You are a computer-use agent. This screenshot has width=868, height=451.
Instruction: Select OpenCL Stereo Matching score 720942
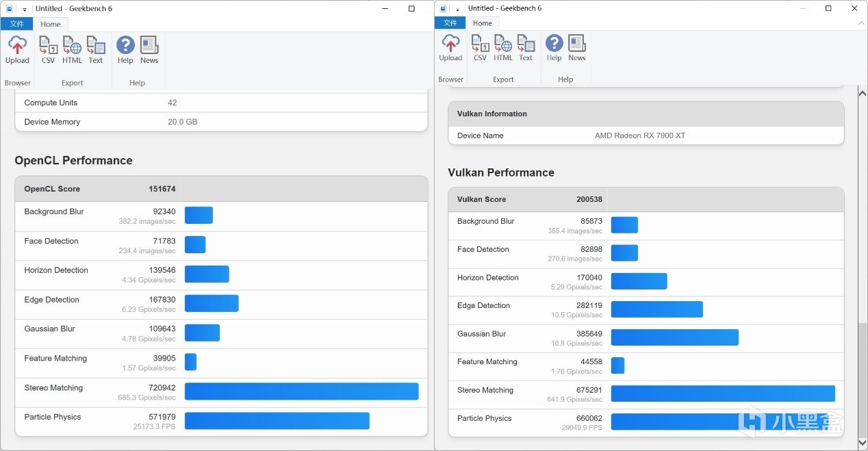point(162,387)
